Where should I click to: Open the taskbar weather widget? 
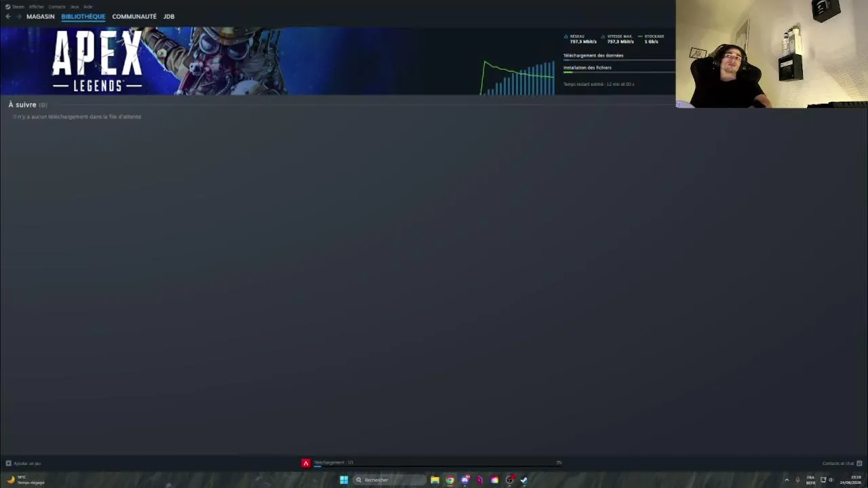click(25, 480)
